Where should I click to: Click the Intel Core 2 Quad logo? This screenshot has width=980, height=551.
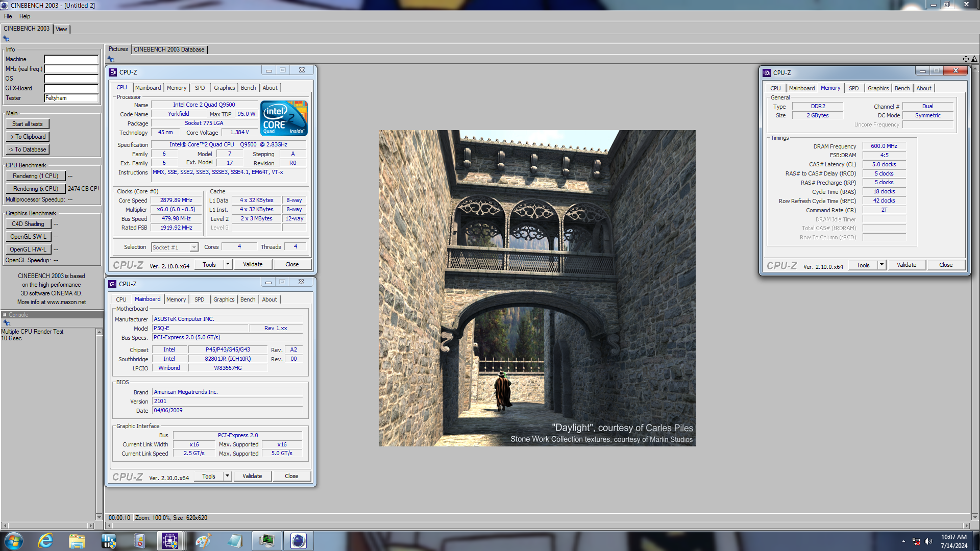(x=284, y=118)
